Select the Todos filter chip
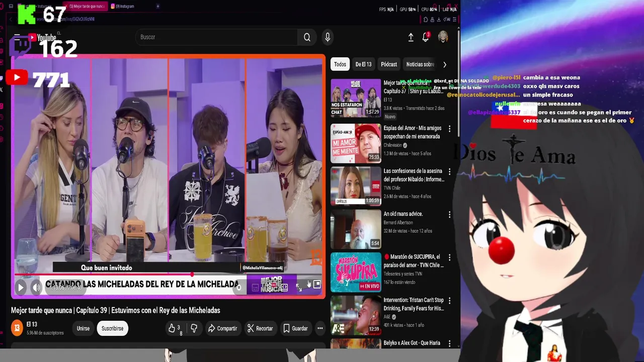The width and height of the screenshot is (644, 362). pos(340,64)
